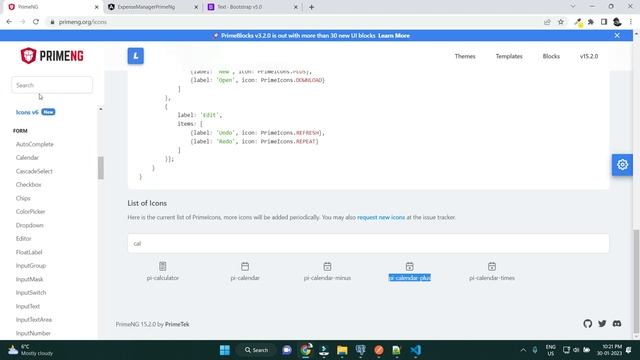This screenshot has width=640, height=360.
Task: Follow the request new icons link
Action: (381, 217)
